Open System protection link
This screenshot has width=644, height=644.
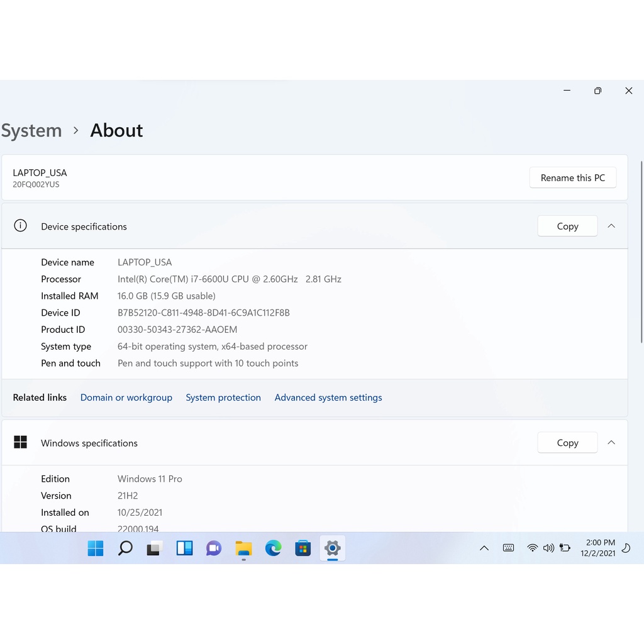click(223, 397)
